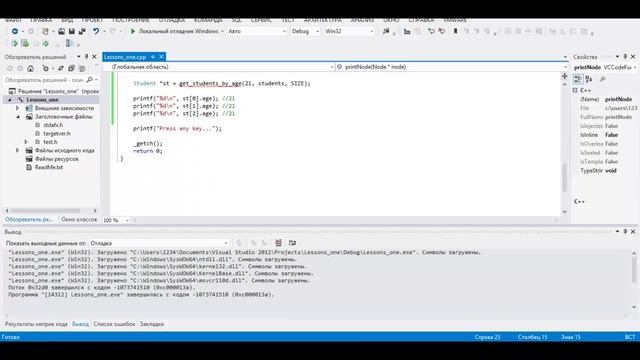This screenshot has width=640, height=360.
Task: Collapse the C++ category in Properties
Action: (575, 90)
